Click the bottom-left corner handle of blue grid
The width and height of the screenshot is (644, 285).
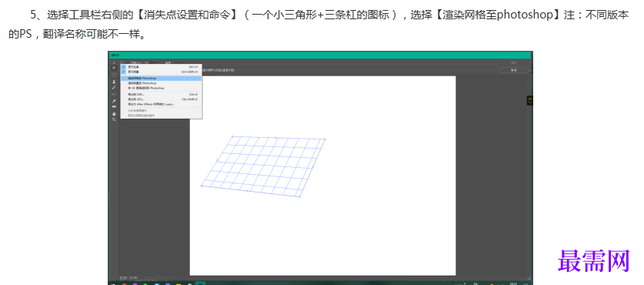202,186
